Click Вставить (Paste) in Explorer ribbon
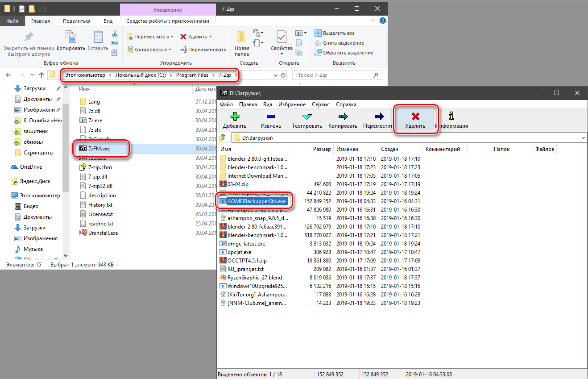 [x=98, y=41]
